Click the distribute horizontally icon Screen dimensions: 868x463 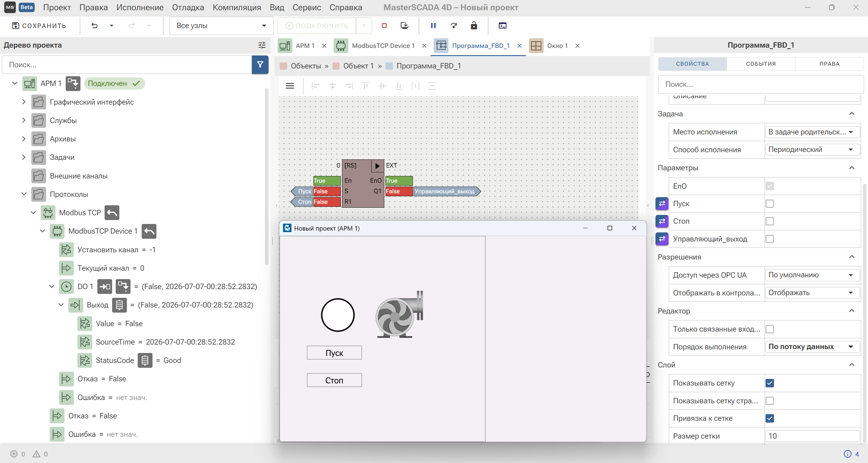tap(416, 86)
